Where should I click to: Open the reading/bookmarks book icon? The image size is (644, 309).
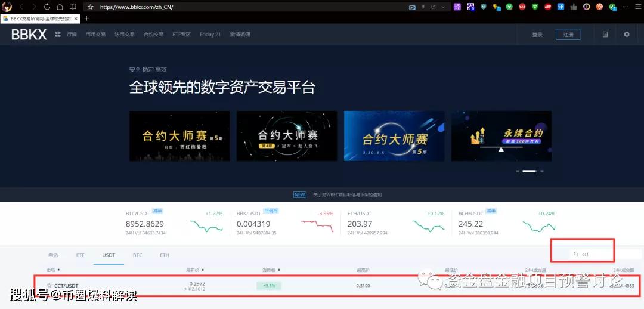73,7
